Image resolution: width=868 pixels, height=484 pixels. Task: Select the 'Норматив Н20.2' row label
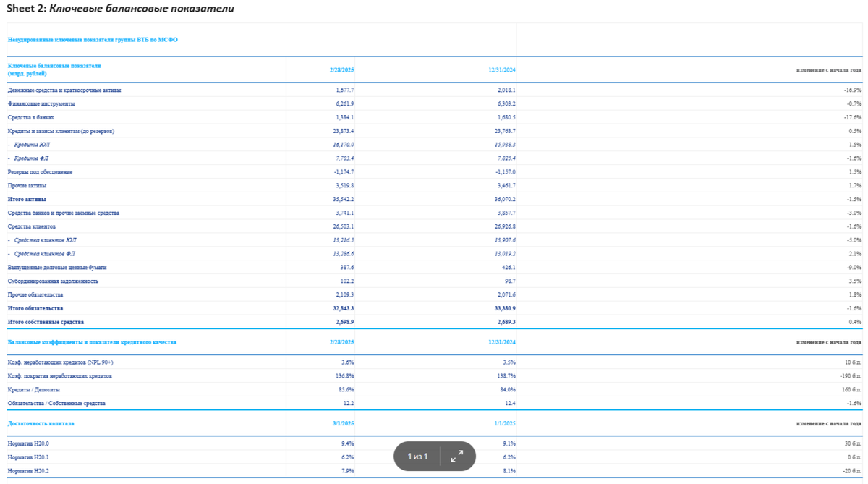pos(28,471)
